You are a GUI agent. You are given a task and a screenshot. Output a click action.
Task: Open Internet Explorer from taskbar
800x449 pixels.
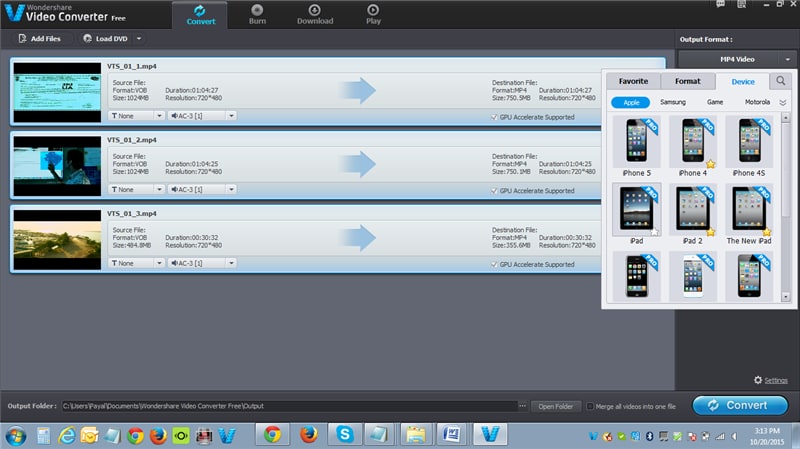click(x=66, y=436)
